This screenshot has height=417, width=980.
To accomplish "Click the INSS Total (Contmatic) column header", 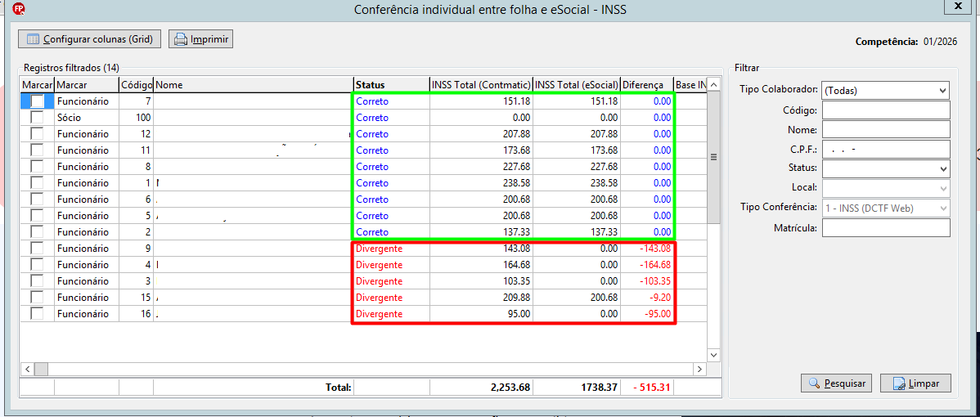I will pyautogui.click(x=481, y=84).
